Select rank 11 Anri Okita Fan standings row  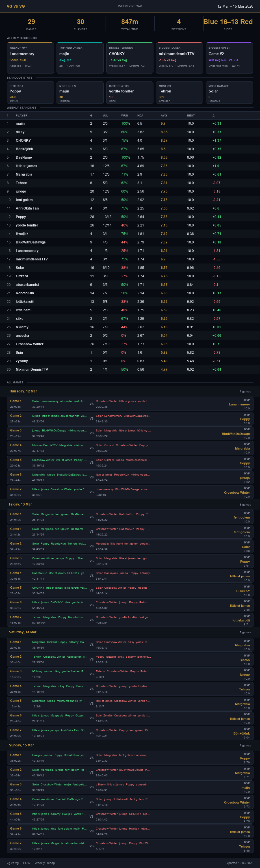coord(130,208)
